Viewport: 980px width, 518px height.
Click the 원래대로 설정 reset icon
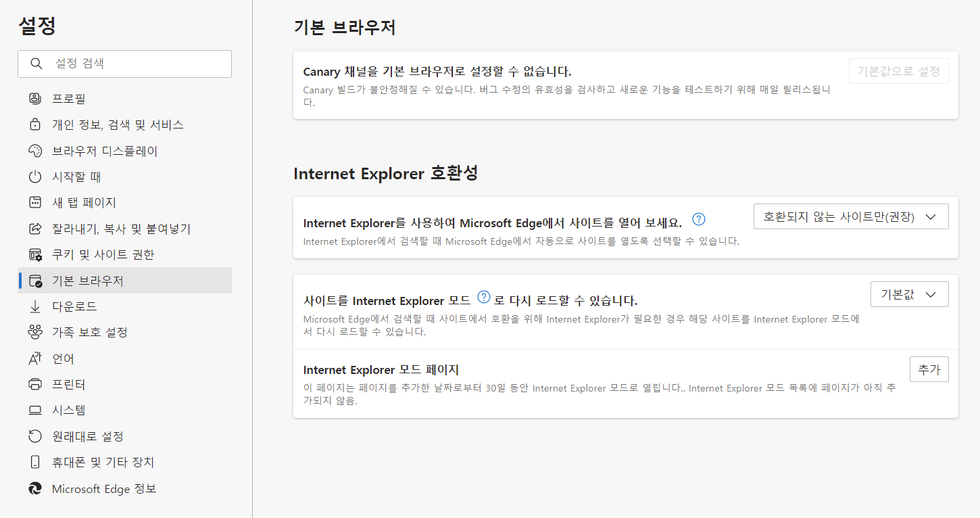(x=35, y=436)
